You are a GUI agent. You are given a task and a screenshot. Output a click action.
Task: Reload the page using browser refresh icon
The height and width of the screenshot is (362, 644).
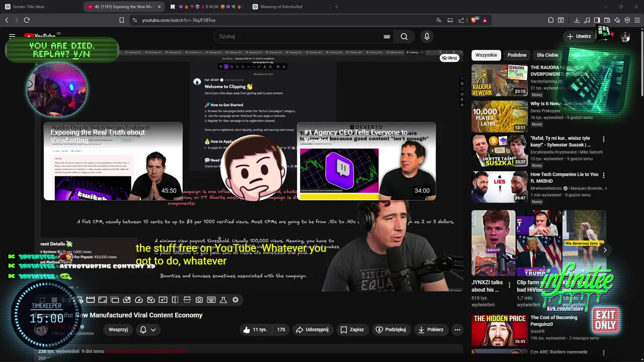(x=27, y=20)
